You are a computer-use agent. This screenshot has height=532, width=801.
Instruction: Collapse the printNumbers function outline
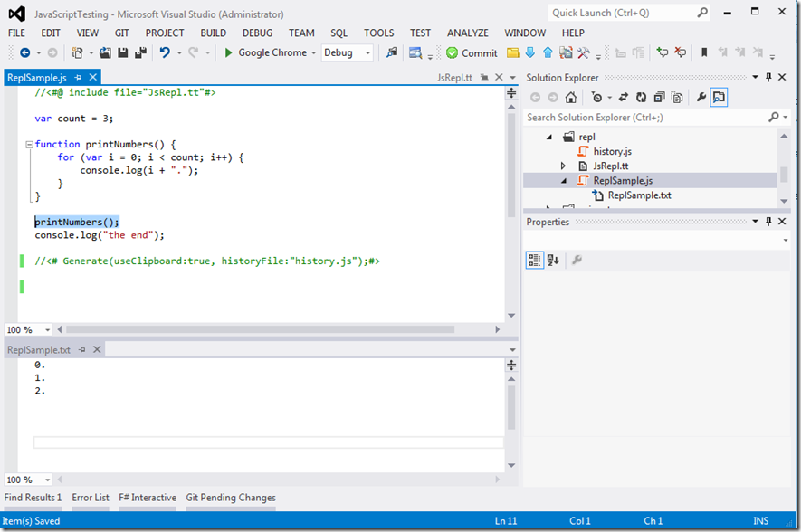[30, 145]
